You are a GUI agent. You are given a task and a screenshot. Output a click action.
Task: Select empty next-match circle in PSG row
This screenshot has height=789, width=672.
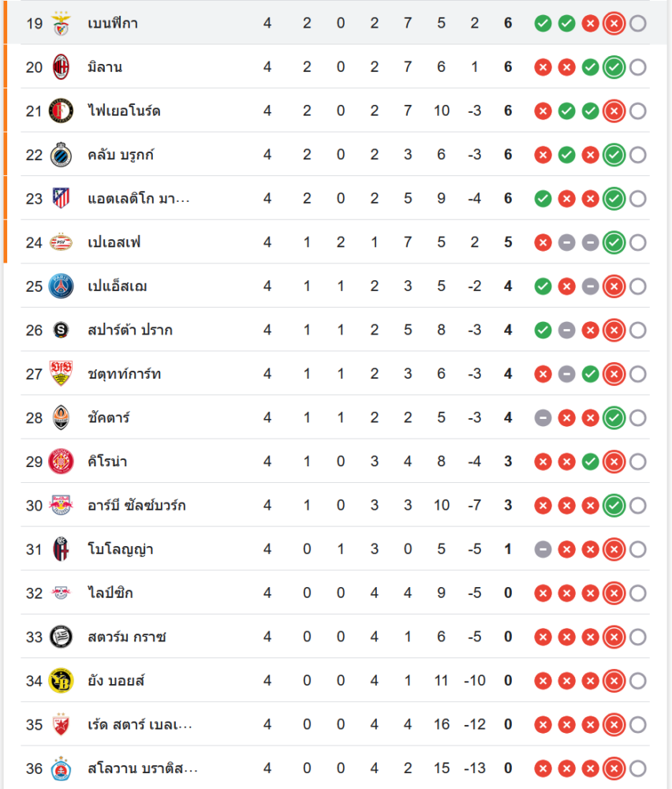[x=638, y=286]
